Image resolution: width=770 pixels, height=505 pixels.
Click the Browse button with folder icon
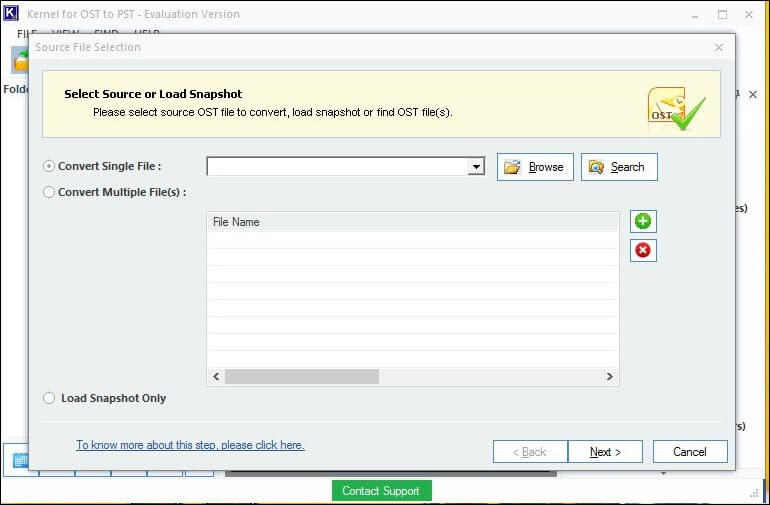pyautogui.click(x=535, y=167)
